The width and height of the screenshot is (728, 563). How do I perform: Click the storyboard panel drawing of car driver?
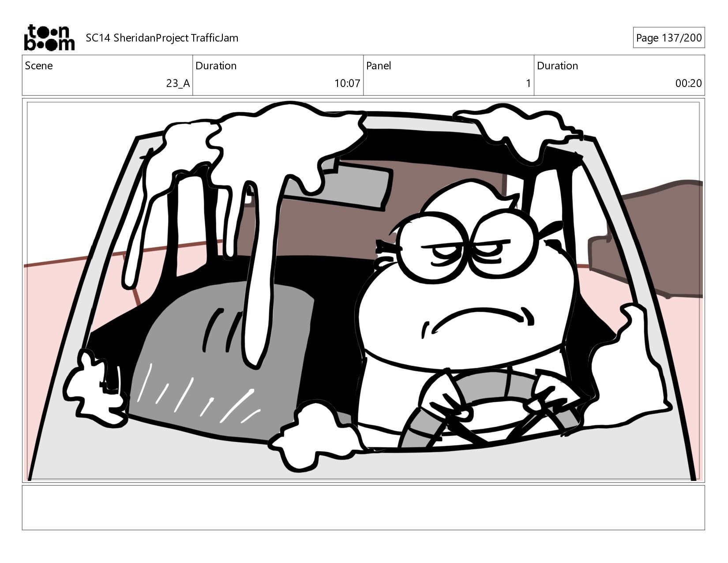[x=363, y=290]
